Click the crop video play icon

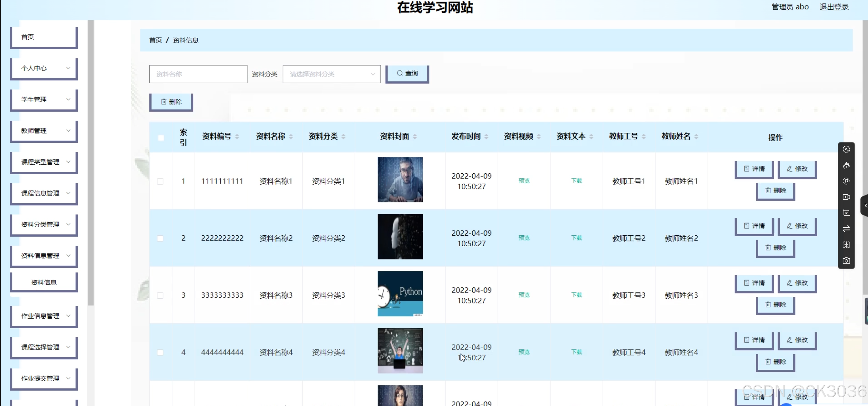click(x=846, y=213)
